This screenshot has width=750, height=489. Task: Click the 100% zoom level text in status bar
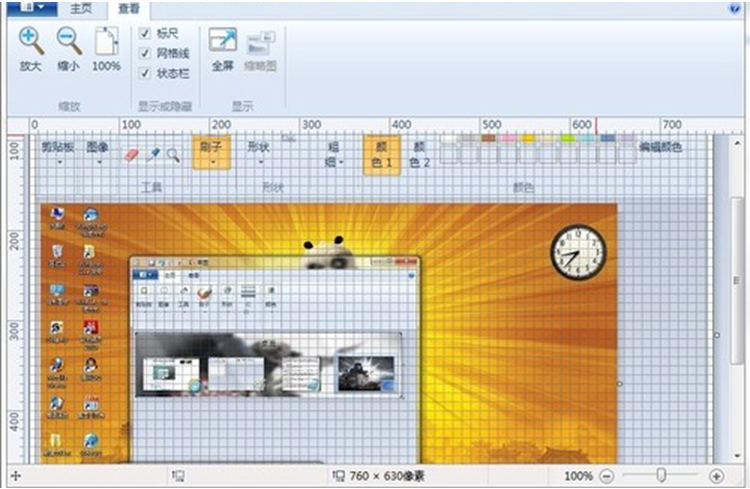(578, 477)
